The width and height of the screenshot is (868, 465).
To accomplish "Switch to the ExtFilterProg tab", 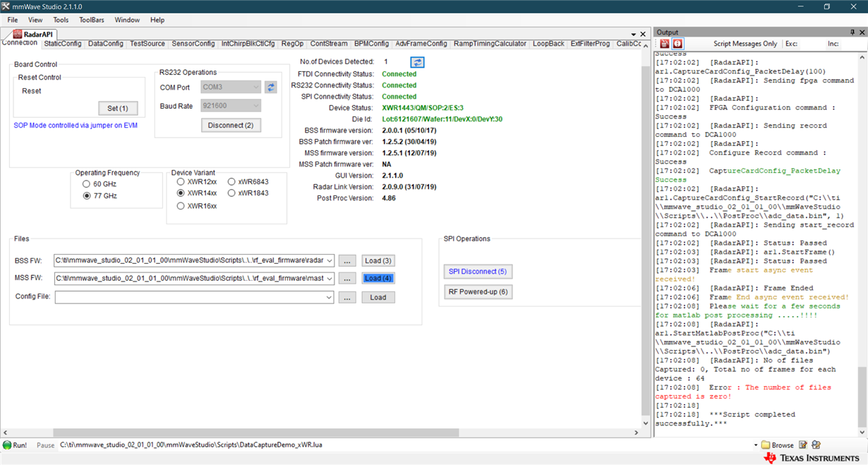I will coord(591,44).
